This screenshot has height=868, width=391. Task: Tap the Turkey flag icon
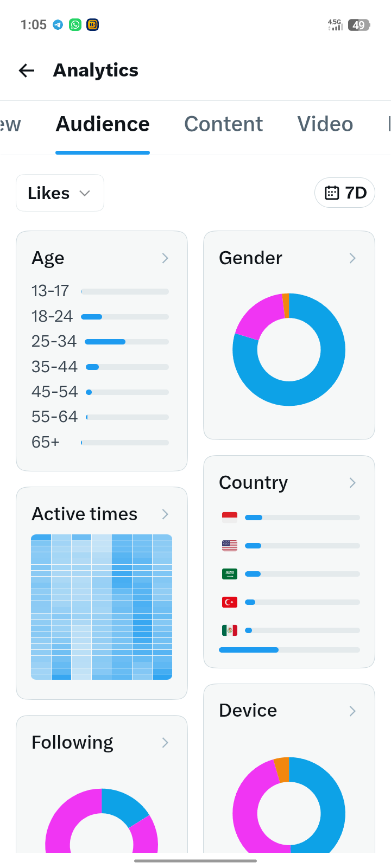230,602
